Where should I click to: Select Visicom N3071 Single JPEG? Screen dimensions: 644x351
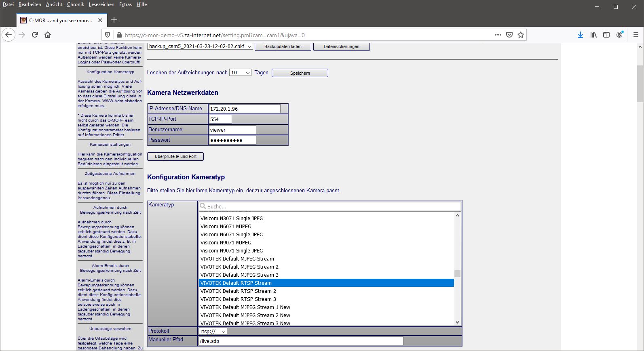[x=326, y=218]
